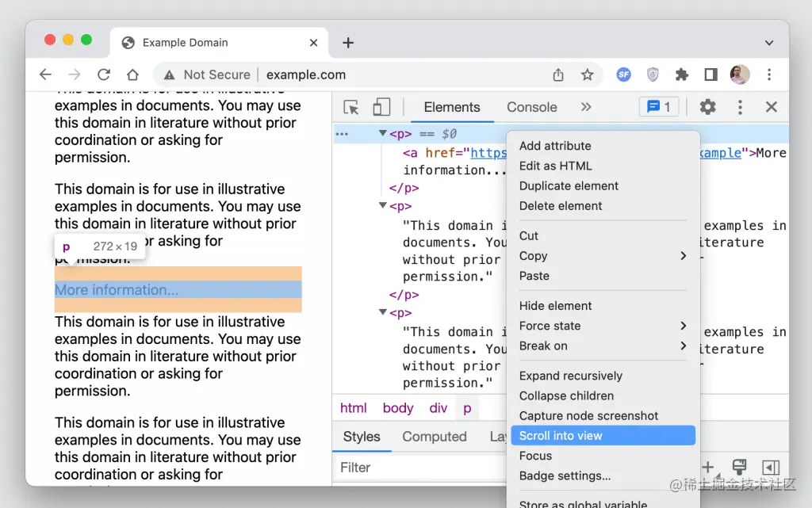This screenshot has width=812, height=508.
Task: Toggle the device toolbar icon
Action: coord(381,108)
